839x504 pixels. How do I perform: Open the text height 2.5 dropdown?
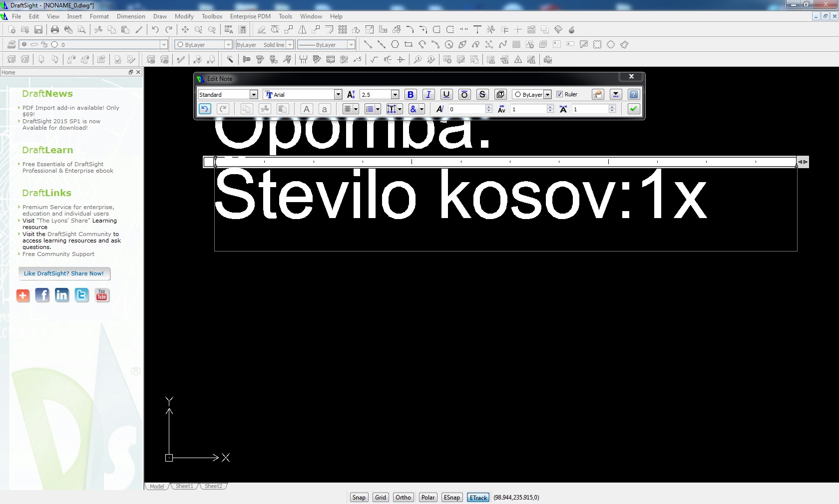click(x=395, y=94)
